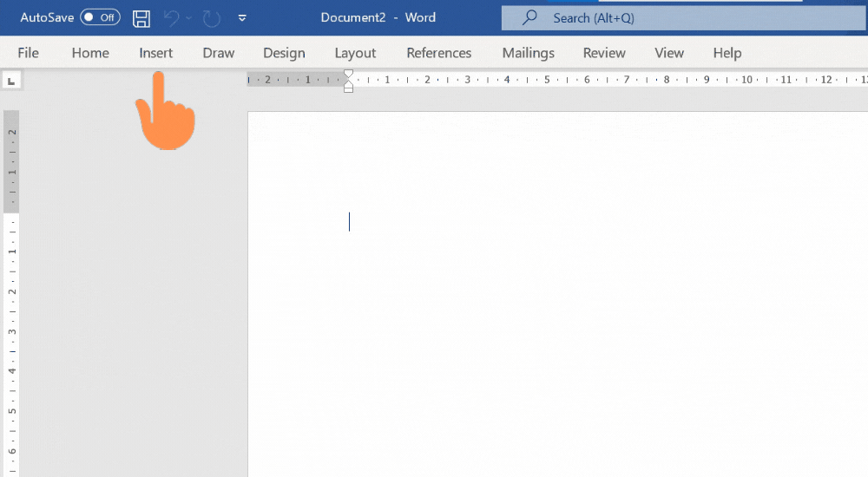Switch to the Mailings tab

click(528, 53)
